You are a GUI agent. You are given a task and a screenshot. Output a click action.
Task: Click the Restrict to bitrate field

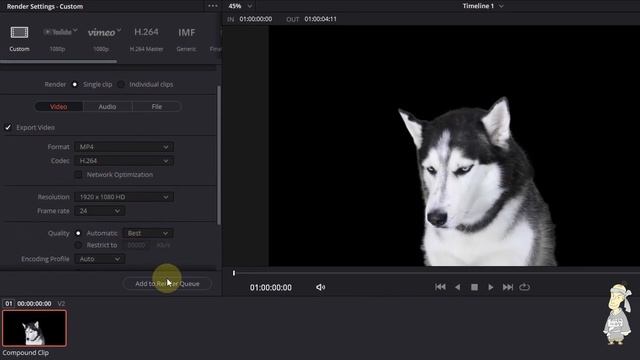tap(136, 245)
